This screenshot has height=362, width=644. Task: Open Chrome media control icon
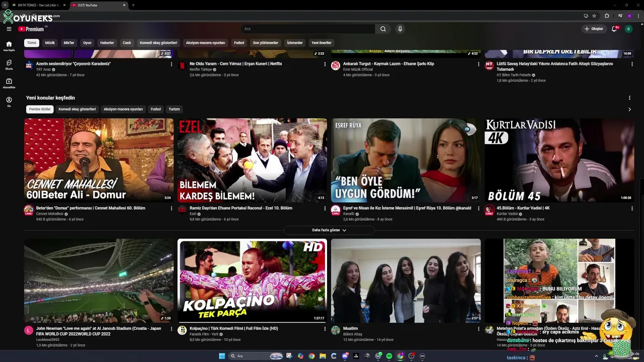point(620,16)
